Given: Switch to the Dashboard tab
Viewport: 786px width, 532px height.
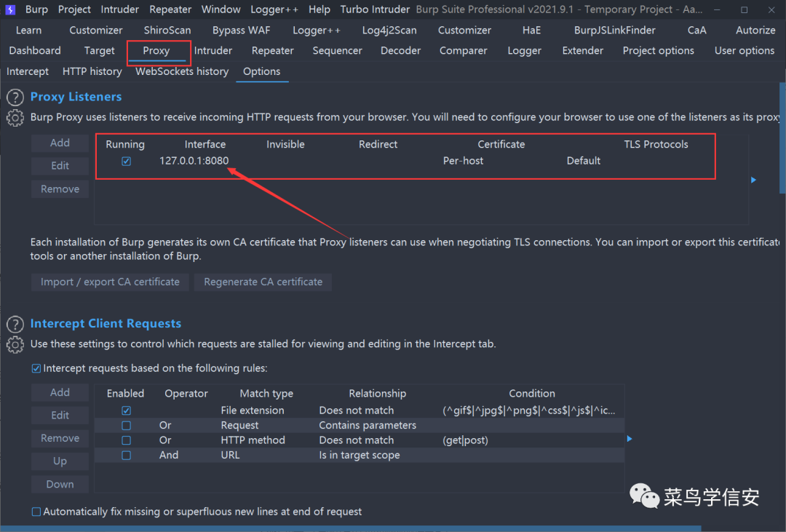Looking at the screenshot, I should (35, 51).
